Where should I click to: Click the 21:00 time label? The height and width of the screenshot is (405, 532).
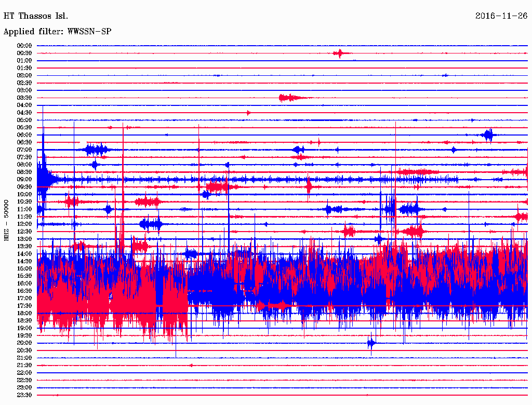tap(24, 358)
